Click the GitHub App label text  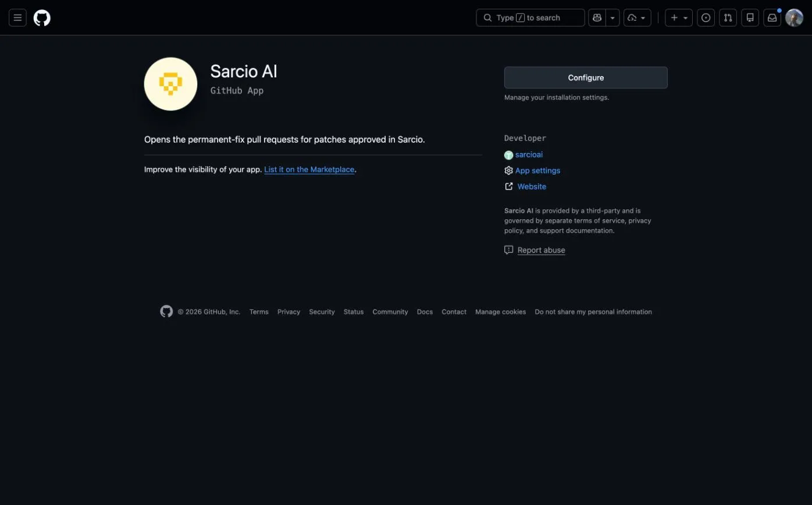(x=237, y=91)
